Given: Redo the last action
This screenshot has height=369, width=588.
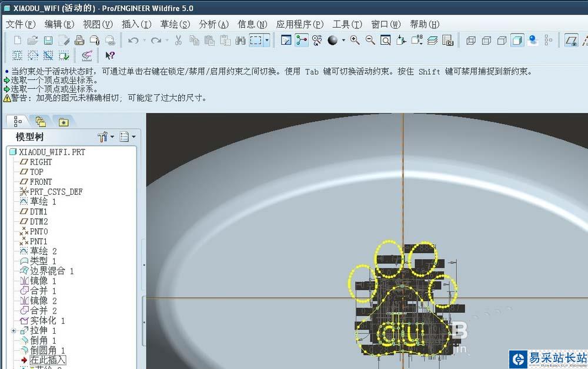Looking at the screenshot, I should pyautogui.click(x=156, y=40).
